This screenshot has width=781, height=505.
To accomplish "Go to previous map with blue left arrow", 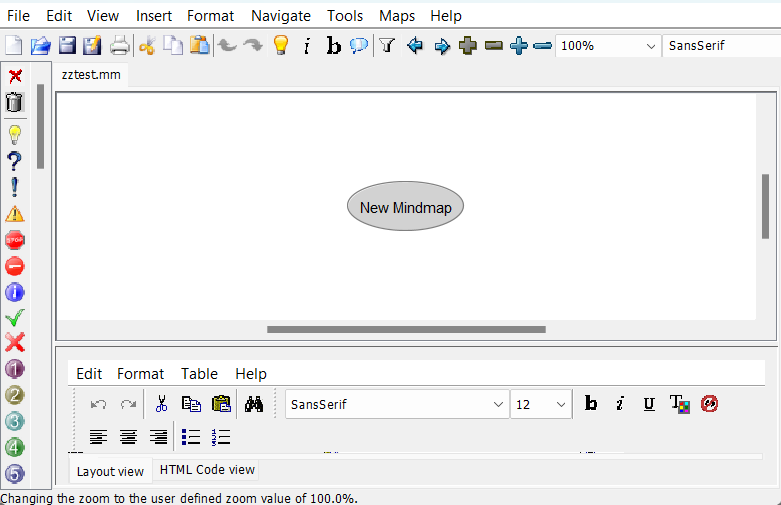I will pos(414,46).
